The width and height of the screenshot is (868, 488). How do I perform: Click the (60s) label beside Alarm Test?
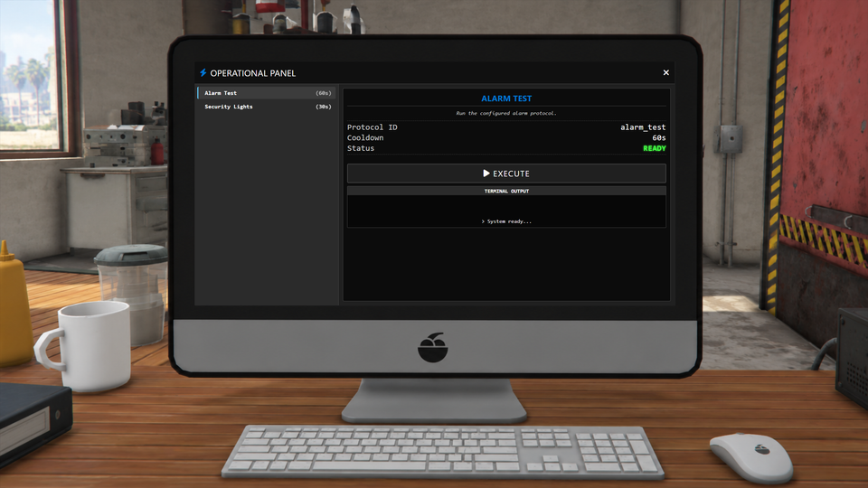coord(324,93)
